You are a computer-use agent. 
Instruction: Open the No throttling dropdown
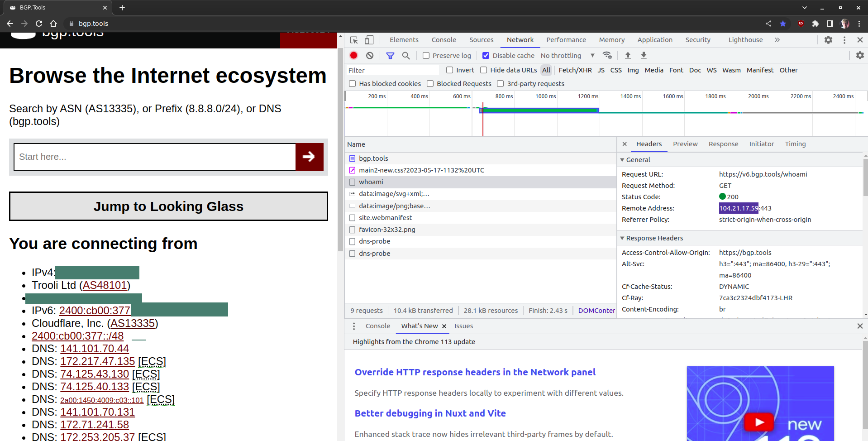[568, 56]
